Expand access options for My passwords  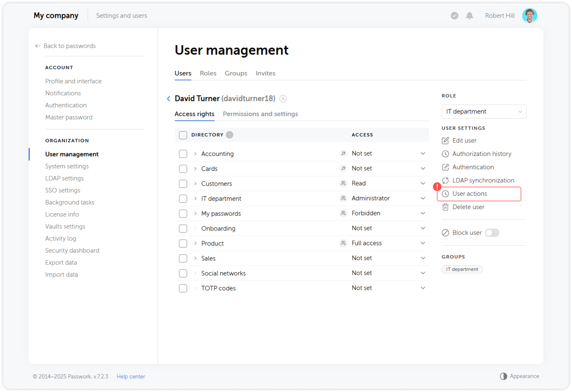pos(423,213)
